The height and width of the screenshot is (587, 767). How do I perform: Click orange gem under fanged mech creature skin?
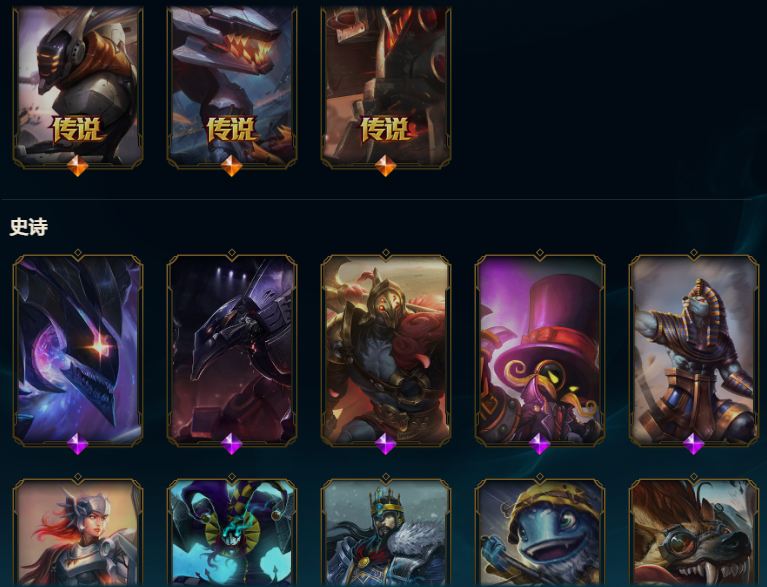232,166
